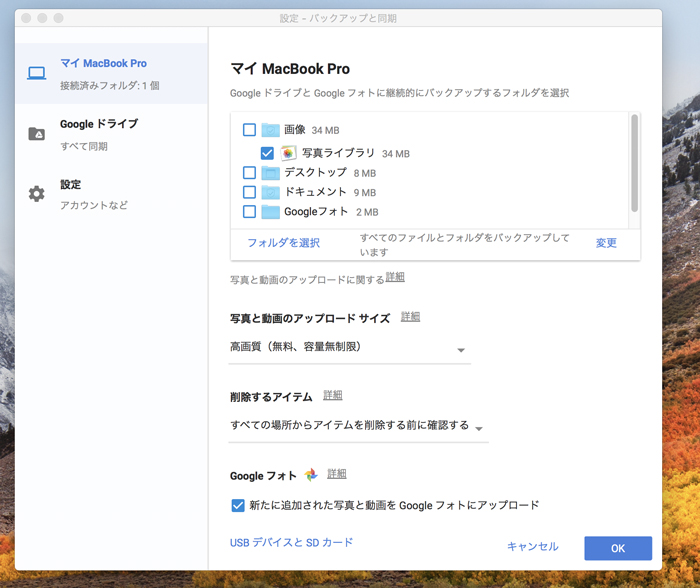Screen dimensions: 700x588
Task: Click the Googleフォト folder name in list
Action: point(316,211)
